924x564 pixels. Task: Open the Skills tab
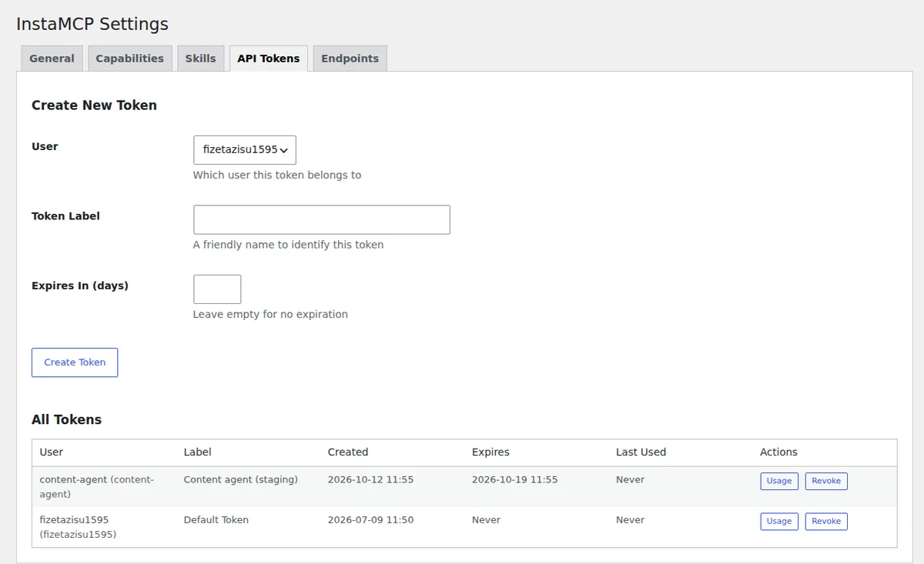(x=200, y=58)
